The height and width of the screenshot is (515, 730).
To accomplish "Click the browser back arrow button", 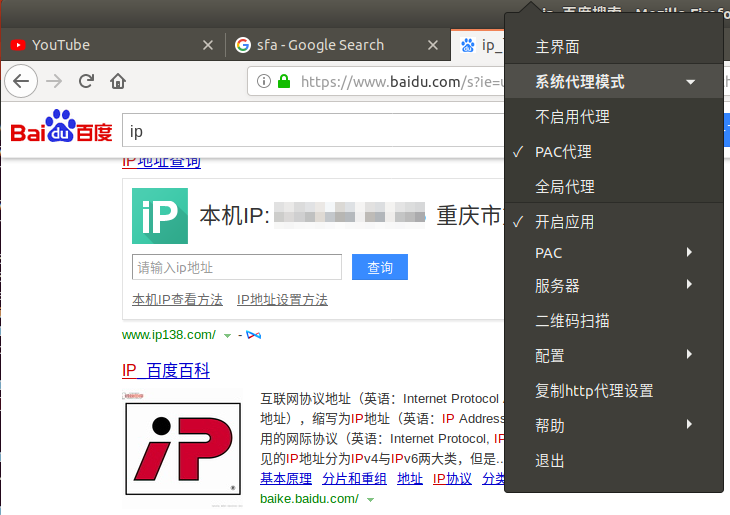I will click(21, 81).
